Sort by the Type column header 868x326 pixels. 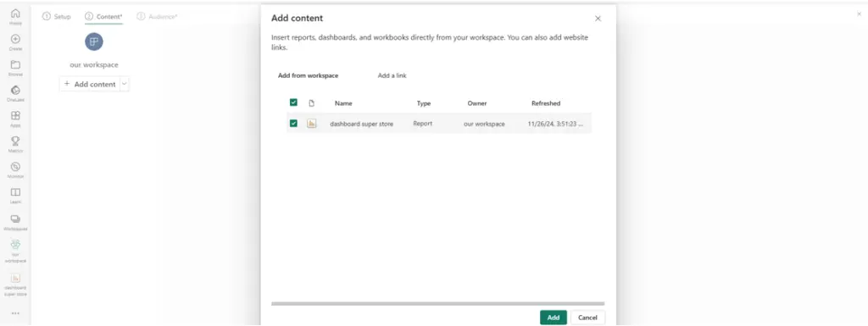[424, 103]
